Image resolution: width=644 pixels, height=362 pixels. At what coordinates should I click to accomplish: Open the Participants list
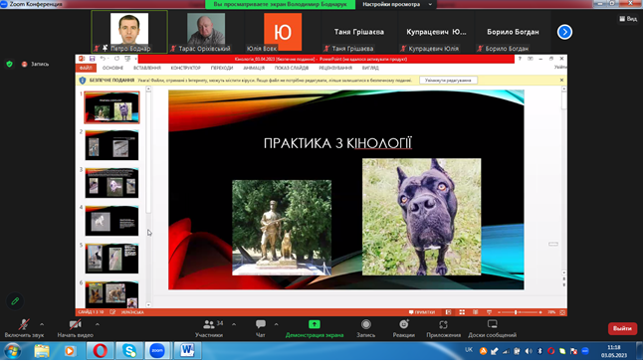pyautogui.click(x=209, y=328)
